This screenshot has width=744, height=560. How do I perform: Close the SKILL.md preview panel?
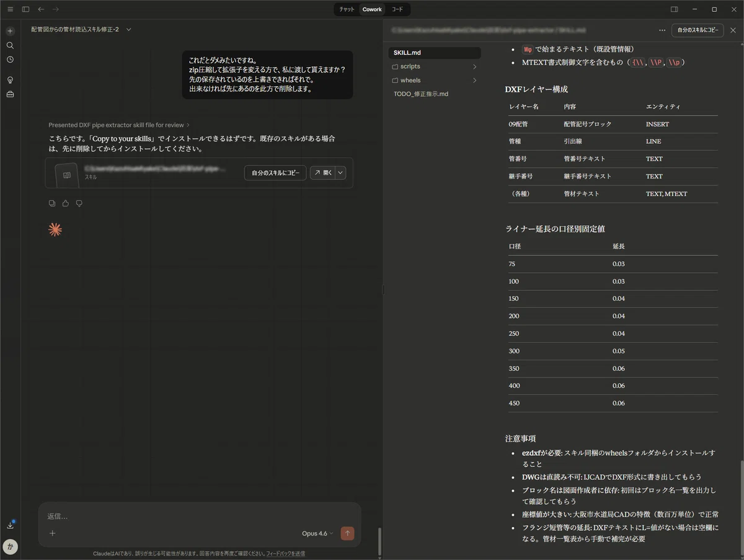coord(733,30)
